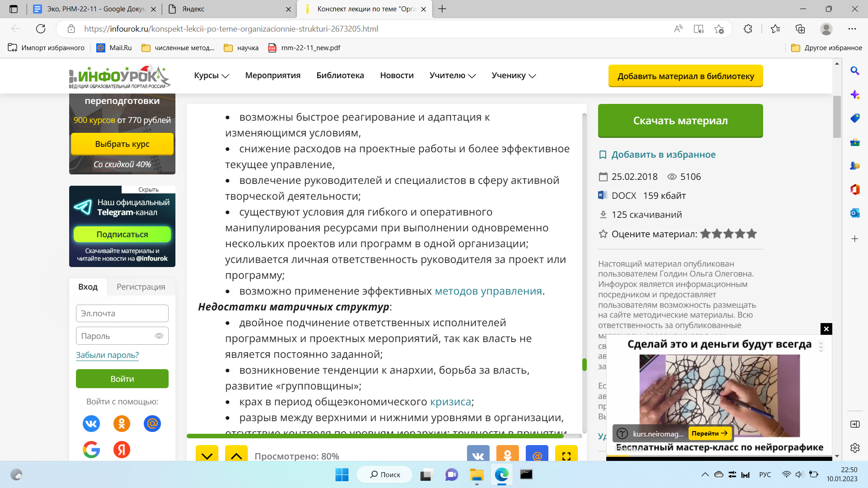Image resolution: width=868 pixels, height=488 pixels.
Task: Switch to the Регистрация tab
Action: pos(141,287)
